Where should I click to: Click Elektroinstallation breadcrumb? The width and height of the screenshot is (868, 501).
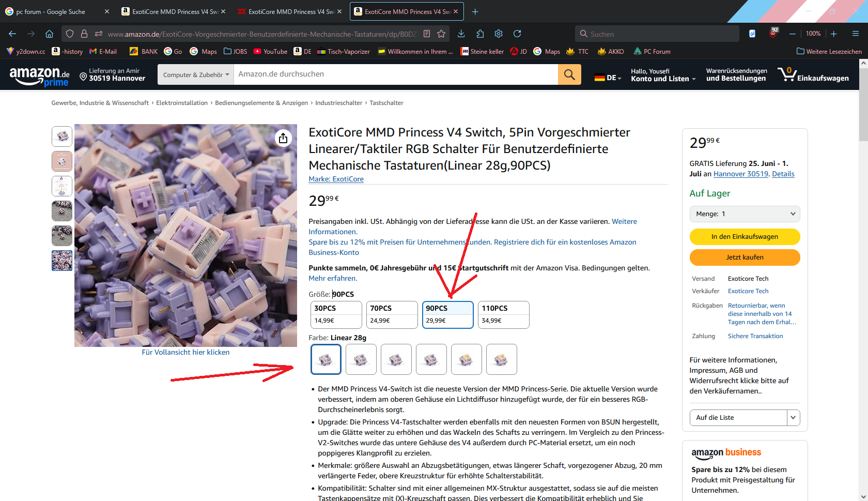[182, 103]
